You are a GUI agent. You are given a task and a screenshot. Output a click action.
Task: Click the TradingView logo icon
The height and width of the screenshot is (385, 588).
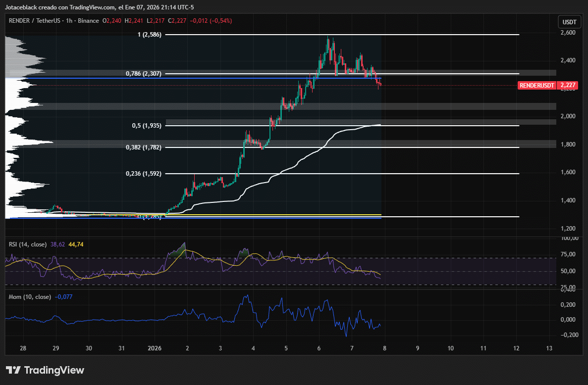pyautogui.click(x=13, y=370)
